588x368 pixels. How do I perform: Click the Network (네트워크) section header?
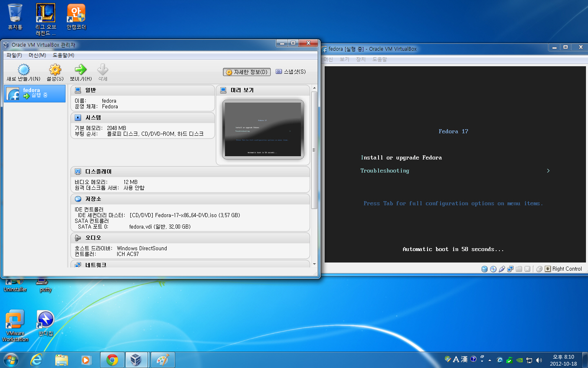click(190, 264)
